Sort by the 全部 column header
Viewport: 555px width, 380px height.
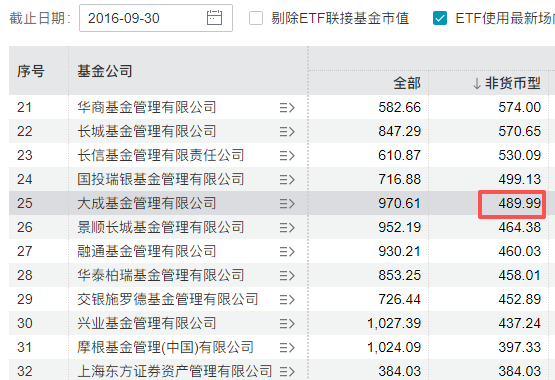pyautogui.click(x=407, y=84)
